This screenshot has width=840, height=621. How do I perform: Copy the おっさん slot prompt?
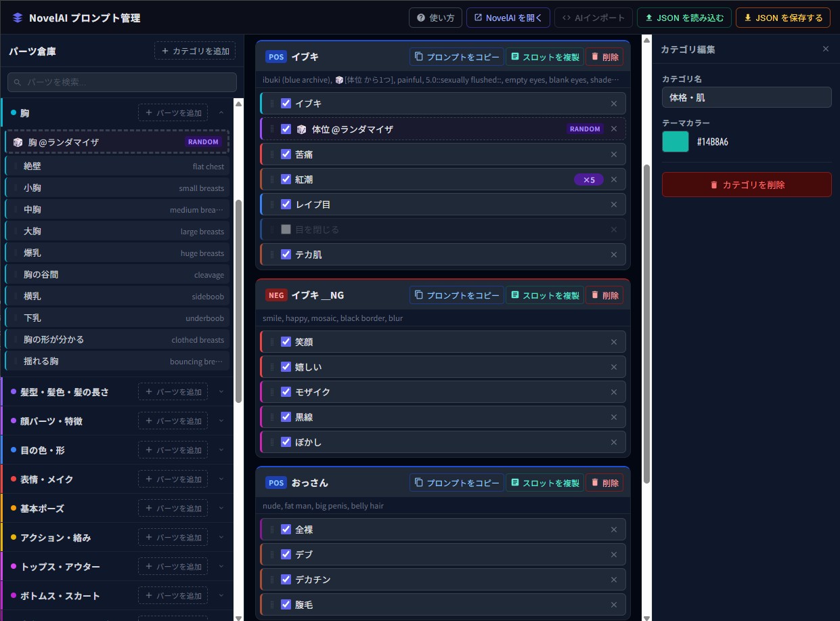click(457, 483)
